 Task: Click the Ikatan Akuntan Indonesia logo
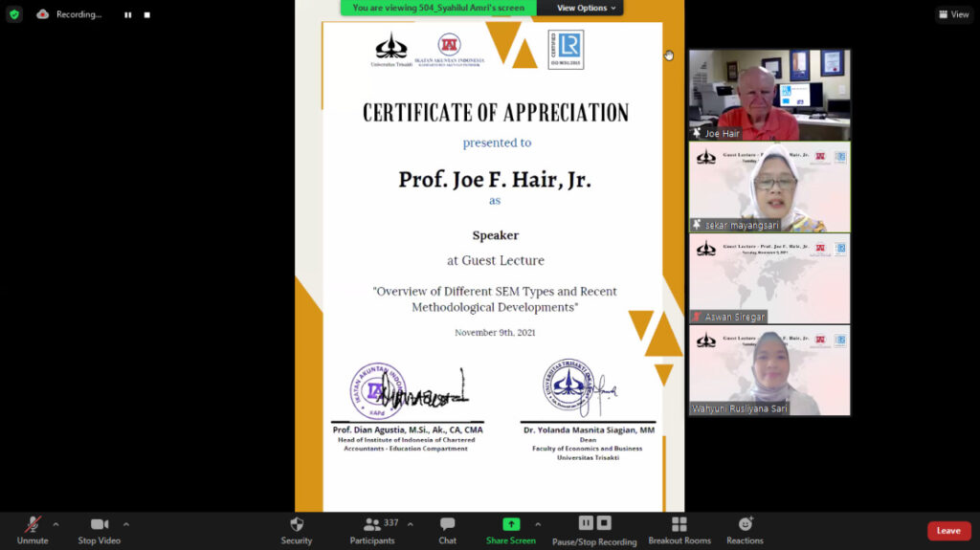click(x=450, y=50)
